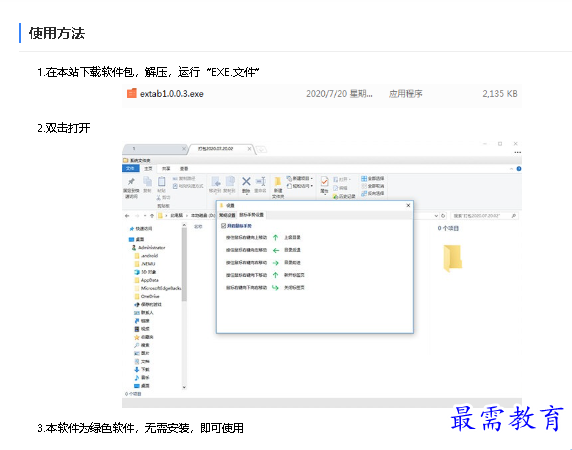Screen dimensions: 572x450
Task: Close the 打包2020.07.20.02 tab
Action: [x=250, y=149]
